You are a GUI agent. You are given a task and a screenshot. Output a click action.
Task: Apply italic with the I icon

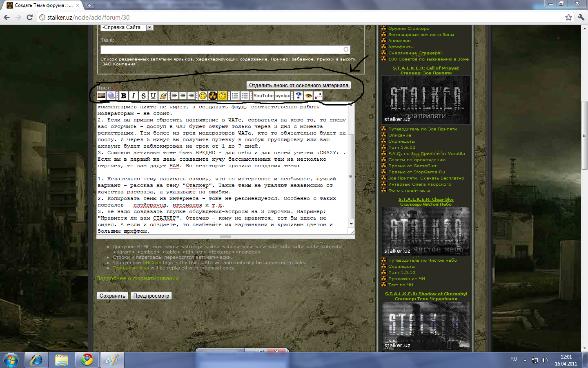tap(134, 96)
